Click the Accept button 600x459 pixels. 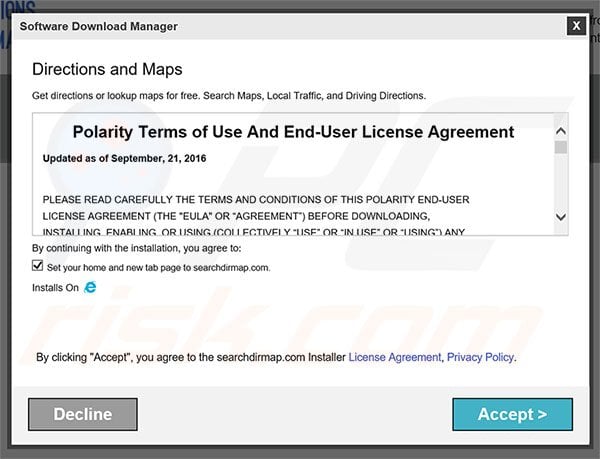click(512, 414)
